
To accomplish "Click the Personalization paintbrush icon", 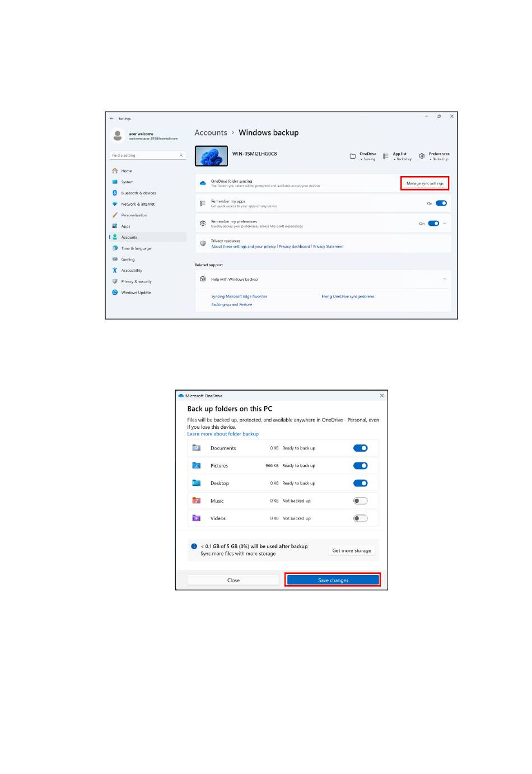I will point(115,215).
